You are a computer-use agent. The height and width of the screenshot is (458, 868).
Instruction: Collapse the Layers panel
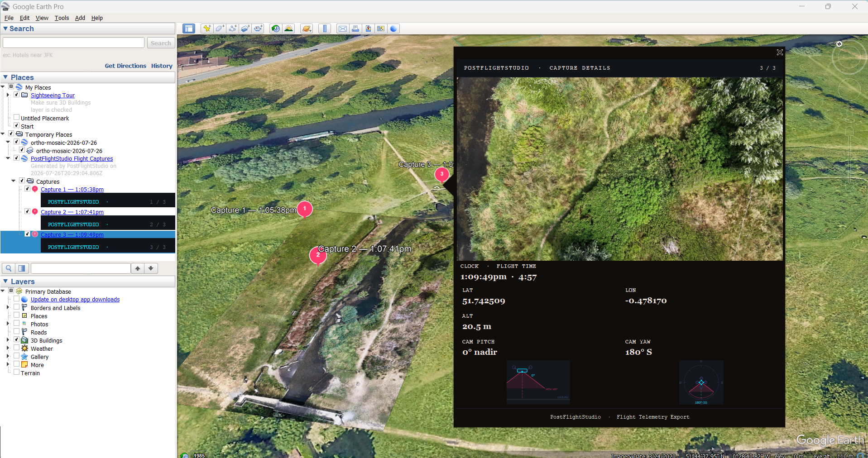[x=5, y=281]
